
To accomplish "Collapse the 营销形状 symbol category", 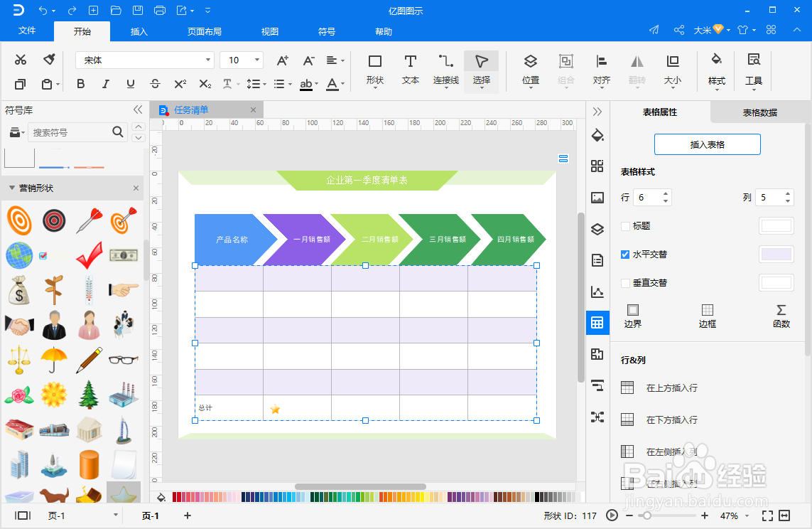I will [11, 188].
